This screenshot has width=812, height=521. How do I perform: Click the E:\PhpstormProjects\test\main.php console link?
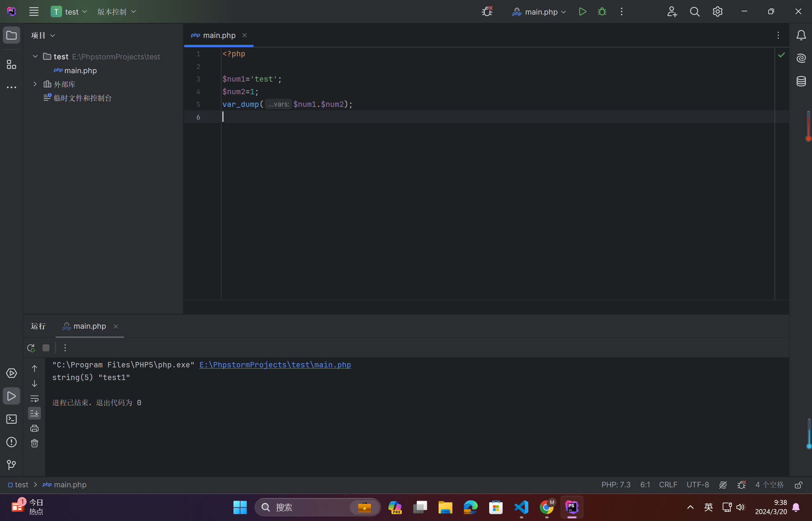click(x=275, y=365)
